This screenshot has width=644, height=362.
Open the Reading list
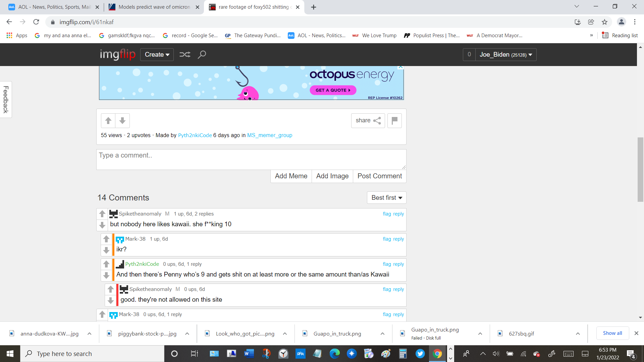tap(620, 36)
